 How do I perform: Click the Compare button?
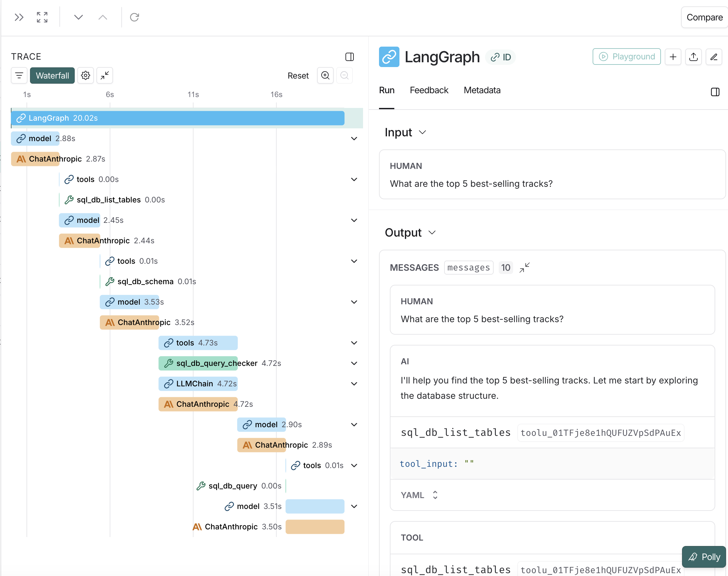[x=704, y=17]
